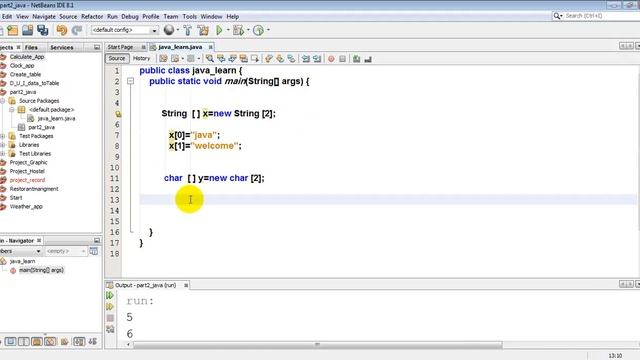Switch to the Files tab
This screenshot has height=360, width=640.
pos(31,47)
